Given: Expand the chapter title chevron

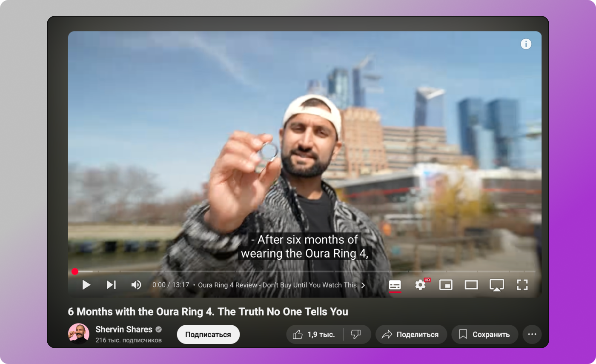Looking at the screenshot, I should [363, 285].
